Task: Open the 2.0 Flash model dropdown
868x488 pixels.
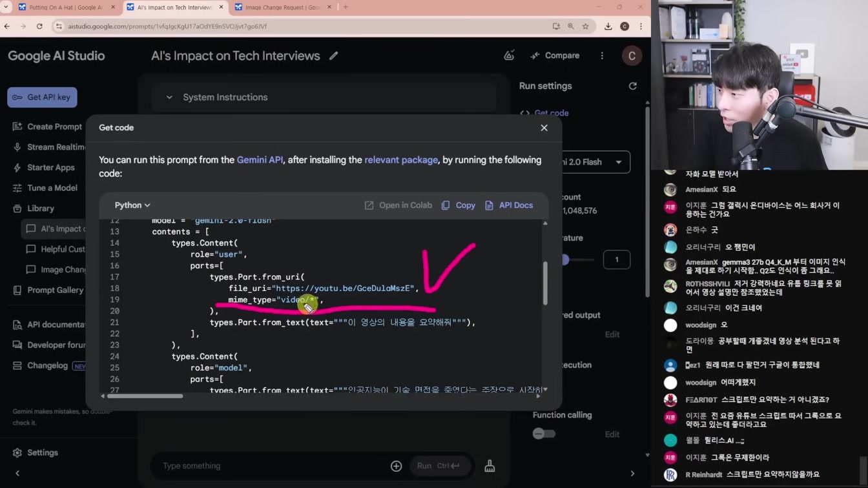Action: 595,162
